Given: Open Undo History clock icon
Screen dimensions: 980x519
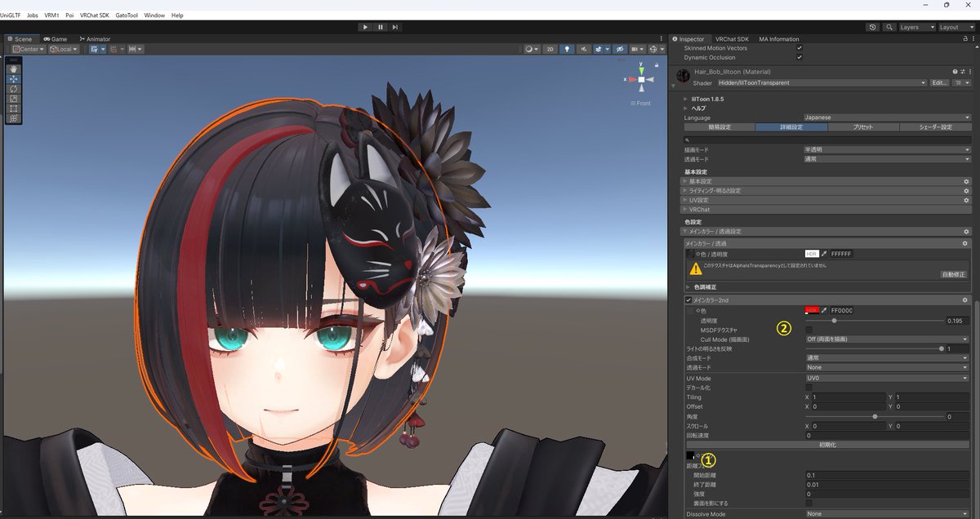Looking at the screenshot, I should 873,27.
